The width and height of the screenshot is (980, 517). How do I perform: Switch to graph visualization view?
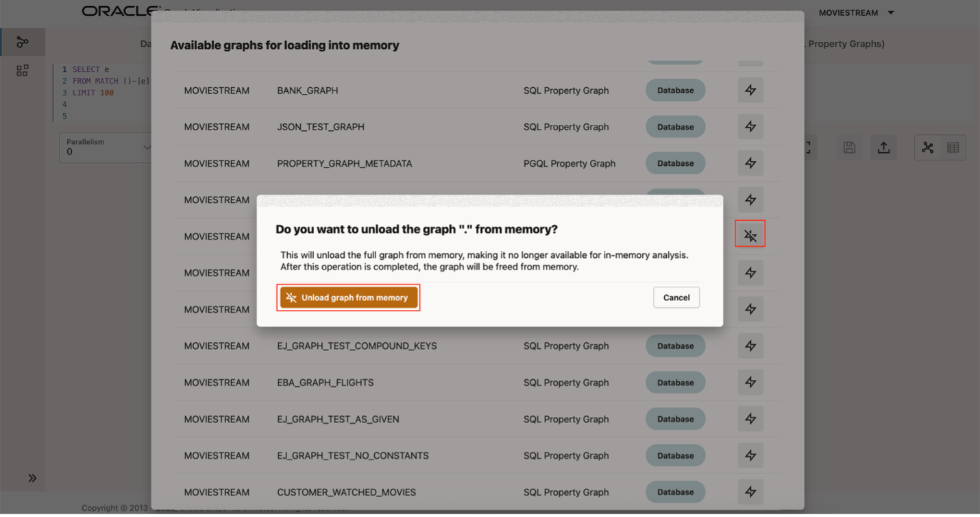927,147
